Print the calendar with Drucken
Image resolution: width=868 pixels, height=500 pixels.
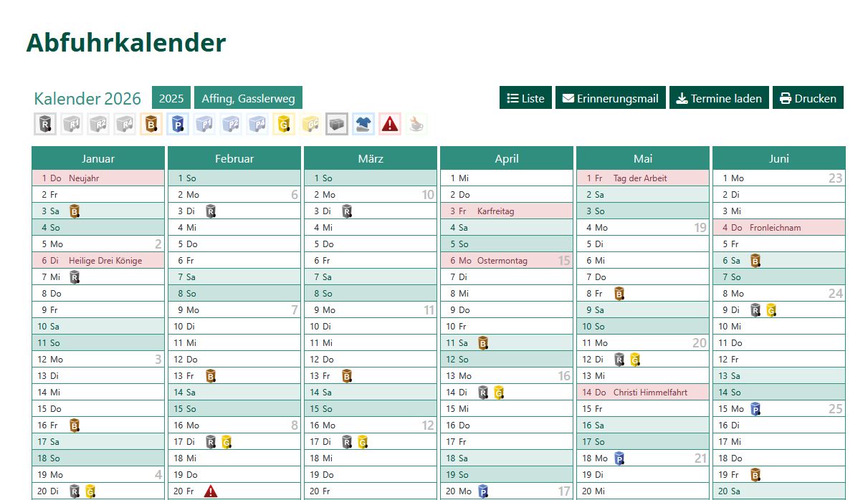click(x=808, y=98)
